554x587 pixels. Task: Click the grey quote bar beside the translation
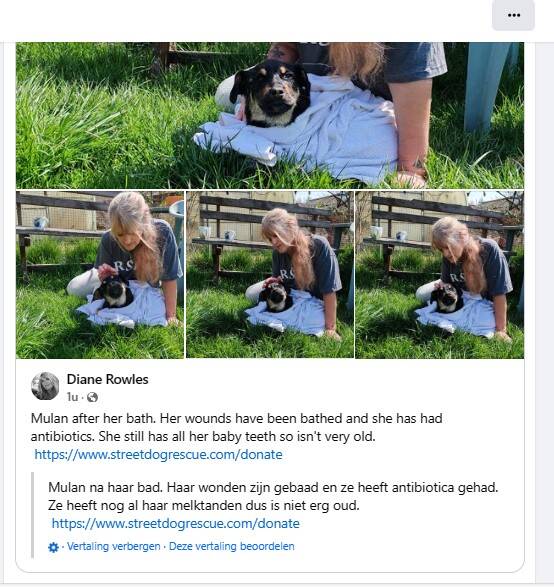(33, 515)
